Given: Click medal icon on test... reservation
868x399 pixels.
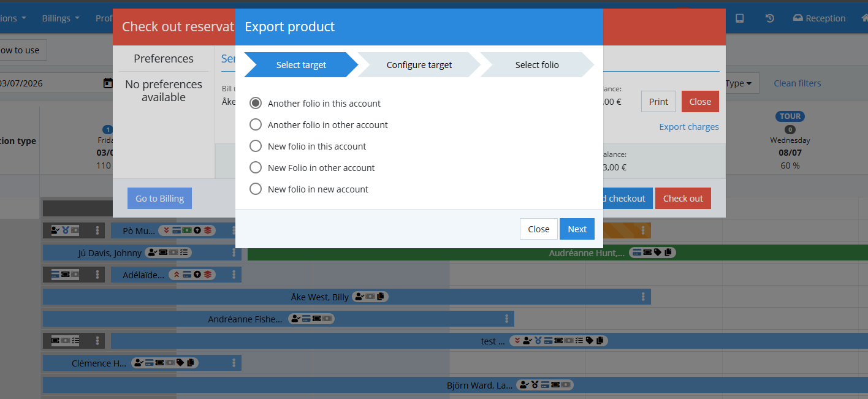Looking at the screenshot, I should point(538,341).
